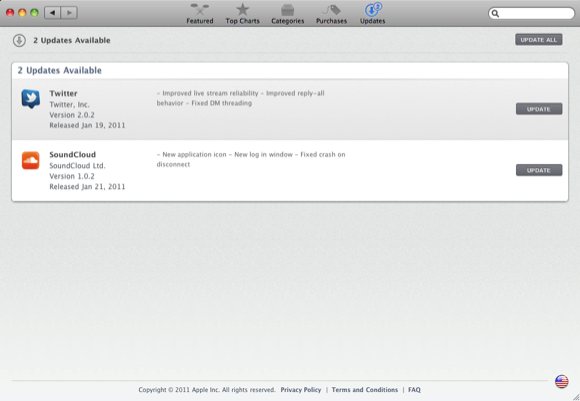580x401 pixels.
Task: Click 'Released Jan 19, 2011' text
Action: coord(87,125)
